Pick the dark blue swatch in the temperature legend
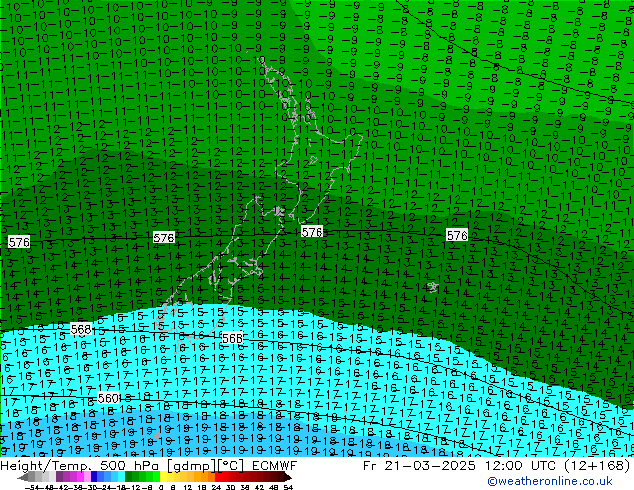This screenshot has width=634, height=490. 94,477
